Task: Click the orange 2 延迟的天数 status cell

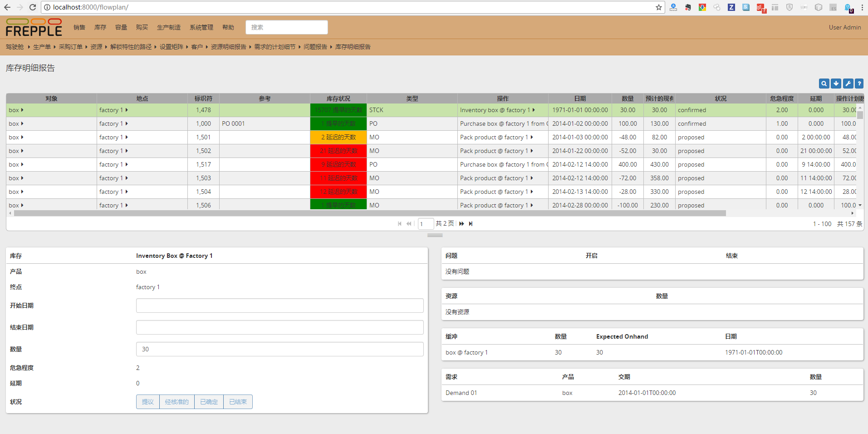Action: (338, 138)
